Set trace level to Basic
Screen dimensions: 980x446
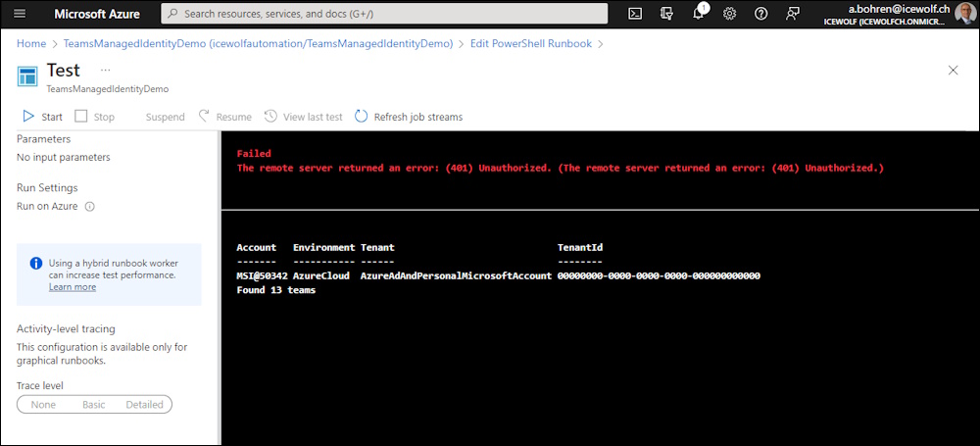point(94,405)
